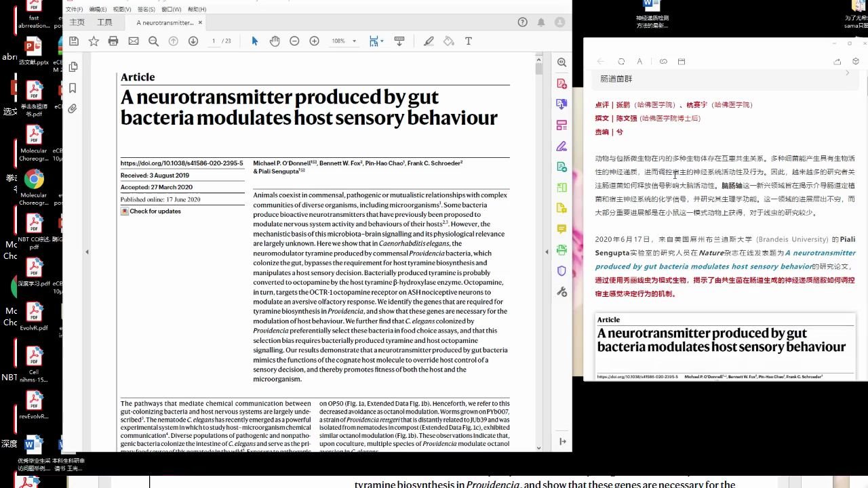This screenshot has width=868, height=488.
Task: Open the 视图(V) menu
Action: [x=122, y=9]
